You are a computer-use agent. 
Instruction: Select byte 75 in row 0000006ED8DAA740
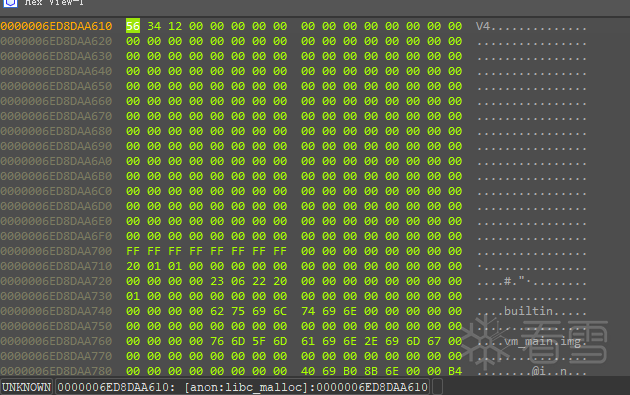click(238, 311)
